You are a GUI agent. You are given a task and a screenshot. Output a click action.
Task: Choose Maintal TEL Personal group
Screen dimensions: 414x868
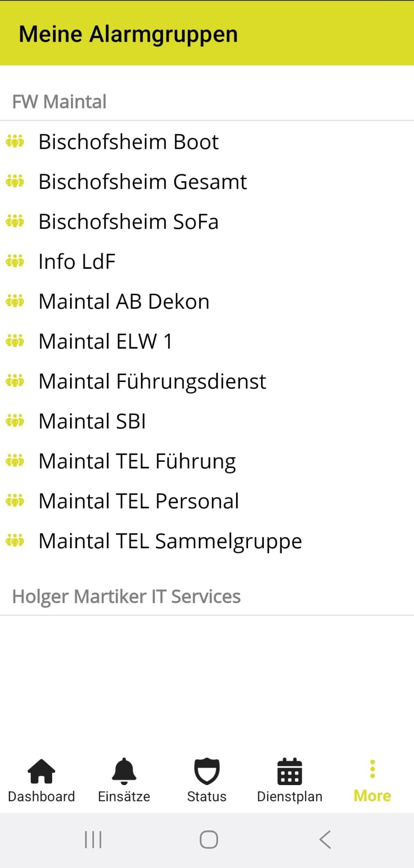138,501
